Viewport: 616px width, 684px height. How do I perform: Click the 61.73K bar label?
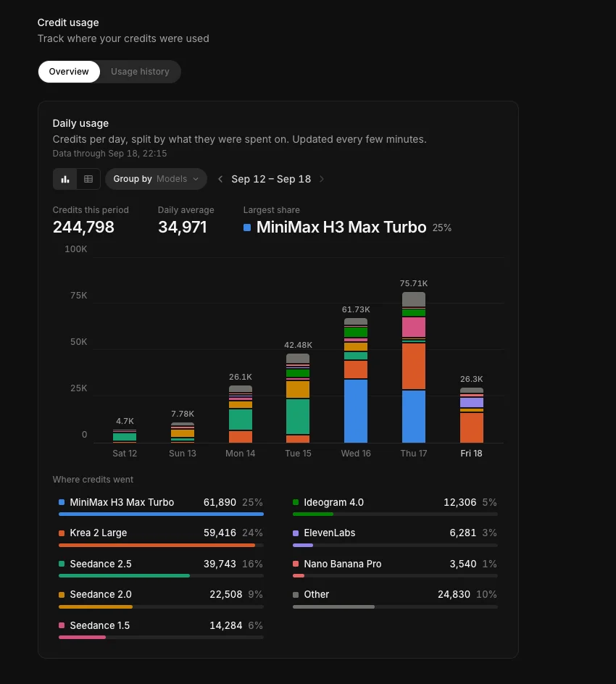(x=356, y=309)
